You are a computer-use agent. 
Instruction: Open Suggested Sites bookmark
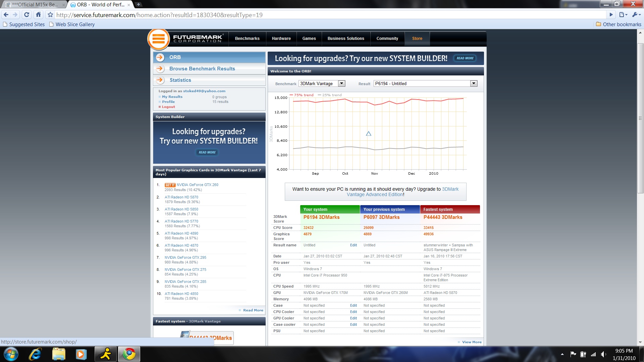tap(24, 24)
